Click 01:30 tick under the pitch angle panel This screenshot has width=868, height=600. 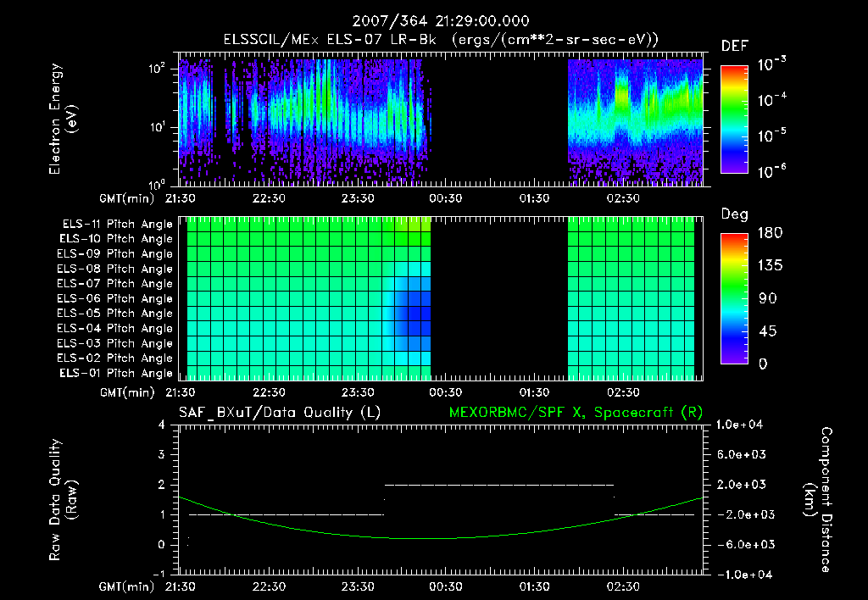[534, 393]
